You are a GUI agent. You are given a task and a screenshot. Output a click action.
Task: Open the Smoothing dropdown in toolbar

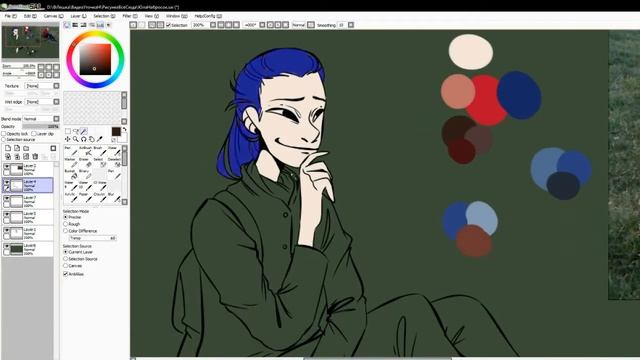point(351,25)
